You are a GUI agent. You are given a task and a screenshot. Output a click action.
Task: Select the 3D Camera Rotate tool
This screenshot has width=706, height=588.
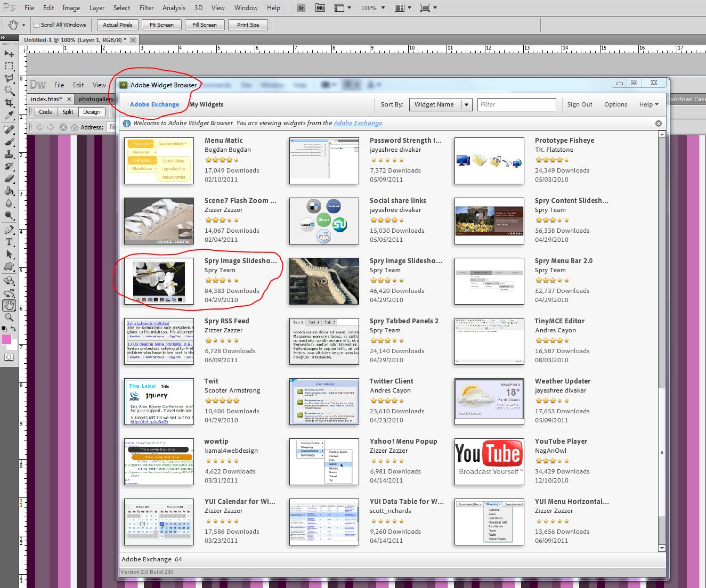pyautogui.click(x=9, y=293)
